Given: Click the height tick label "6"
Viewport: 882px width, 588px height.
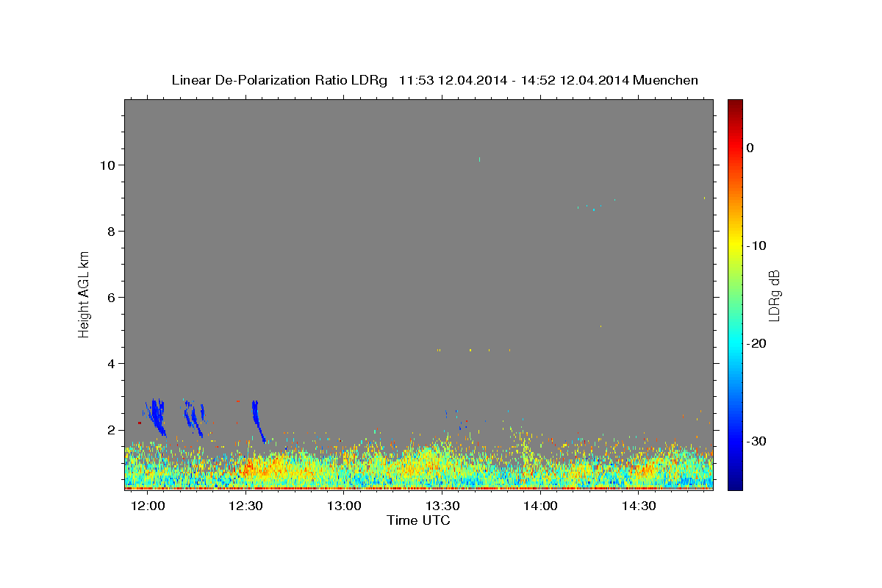Looking at the screenshot, I should click(111, 297).
